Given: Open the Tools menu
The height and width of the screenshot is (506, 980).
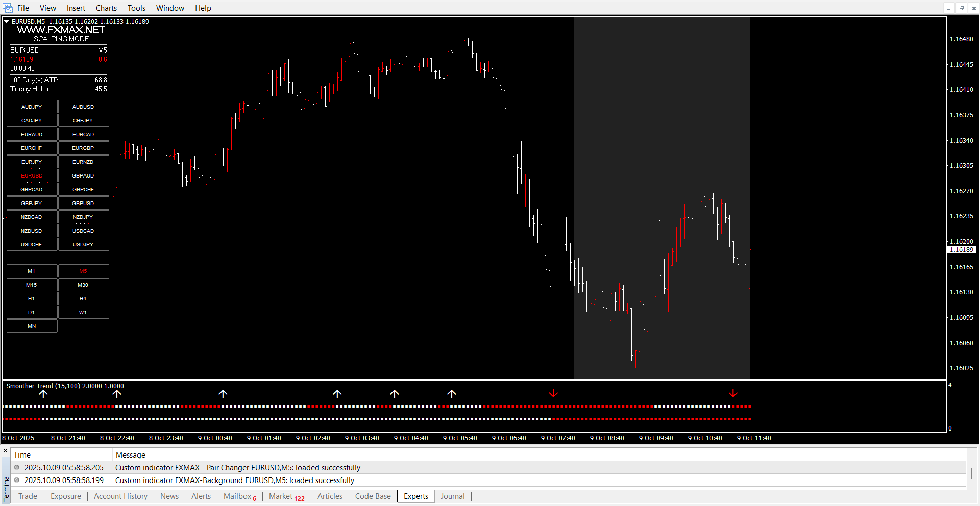Looking at the screenshot, I should click(136, 8).
